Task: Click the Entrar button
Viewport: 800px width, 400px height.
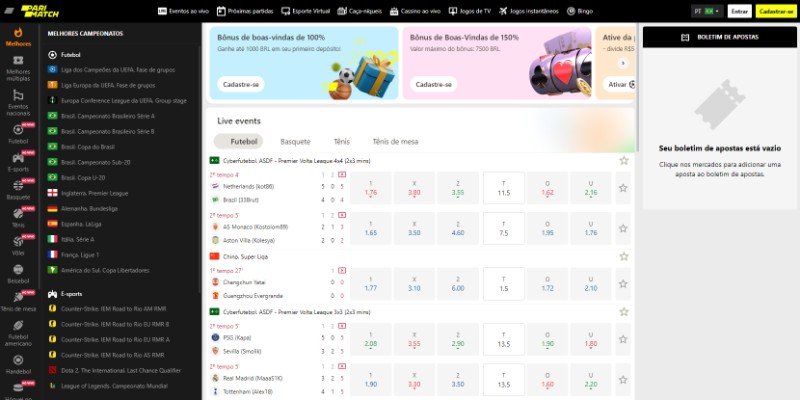Action: pyautogui.click(x=739, y=11)
